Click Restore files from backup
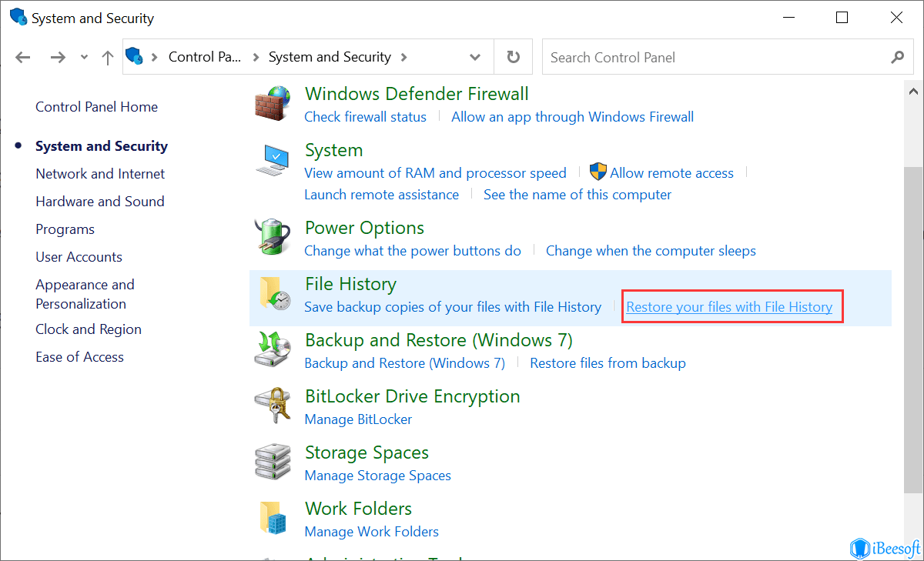924x561 pixels. (x=608, y=363)
